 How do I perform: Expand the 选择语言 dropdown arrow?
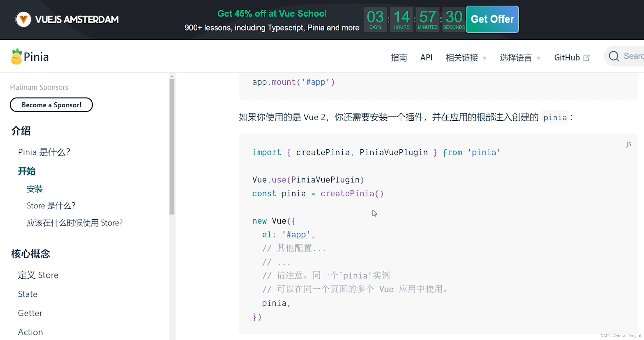(538, 58)
